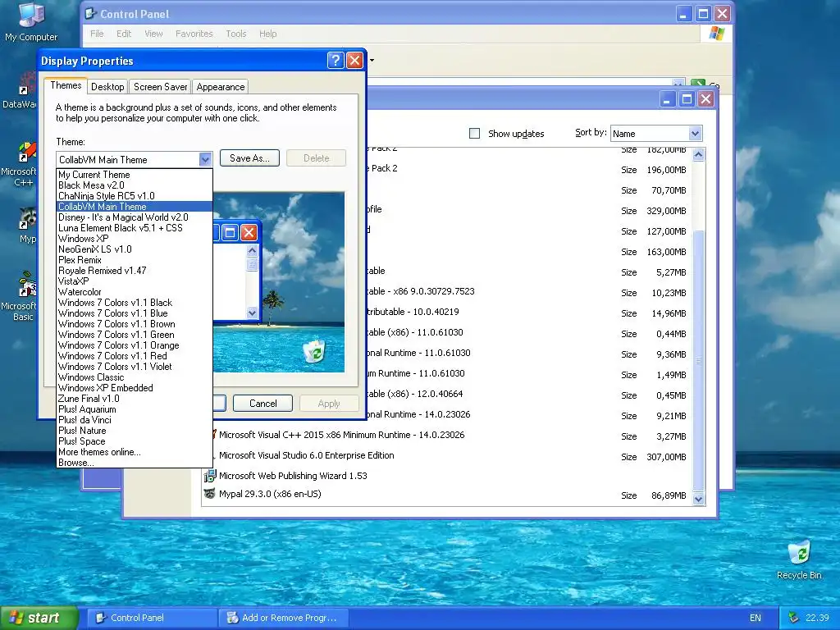Open the Favorites menu in Control Panel
Screen dimensions: 840x630
point(194,34)
